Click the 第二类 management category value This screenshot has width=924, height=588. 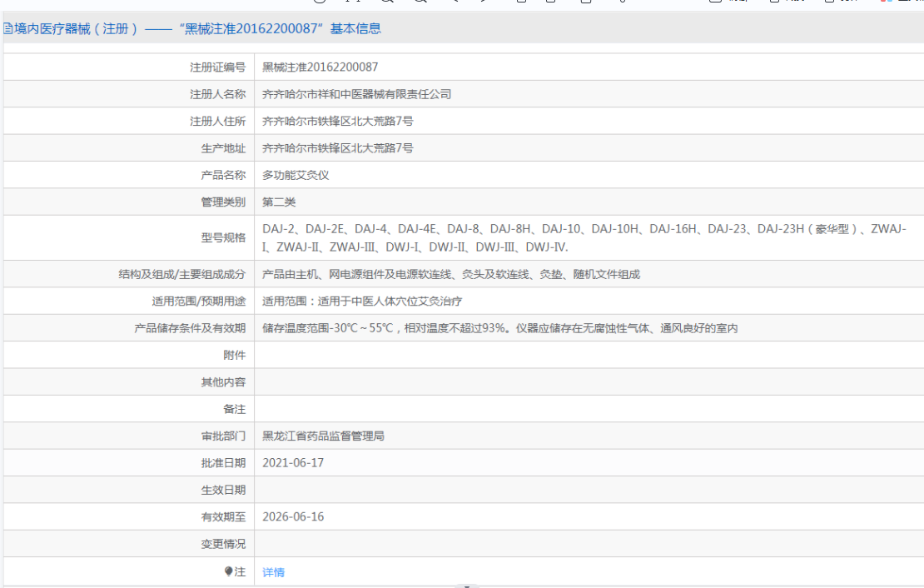(x=279, y=202)
